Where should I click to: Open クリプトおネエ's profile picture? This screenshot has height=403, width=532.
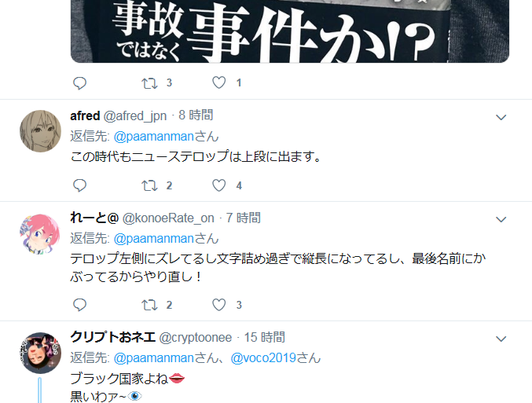40,353
